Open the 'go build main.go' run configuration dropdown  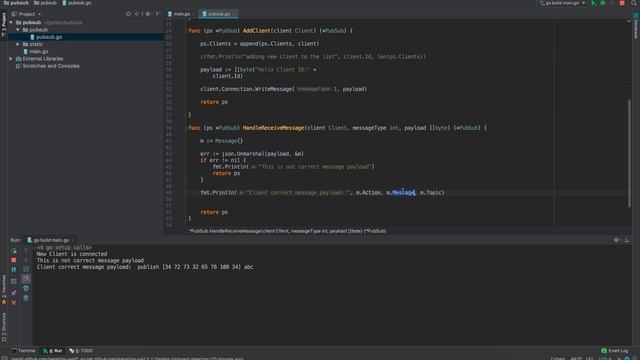563,3
